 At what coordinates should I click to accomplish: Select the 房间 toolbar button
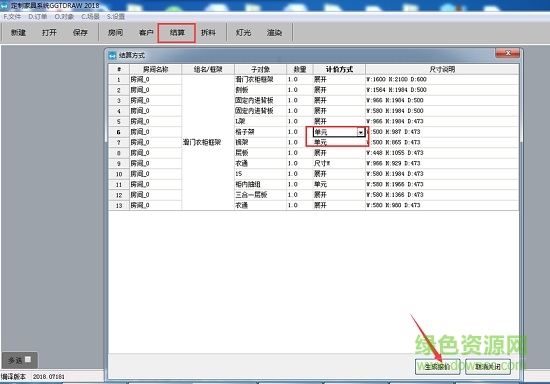115,33
